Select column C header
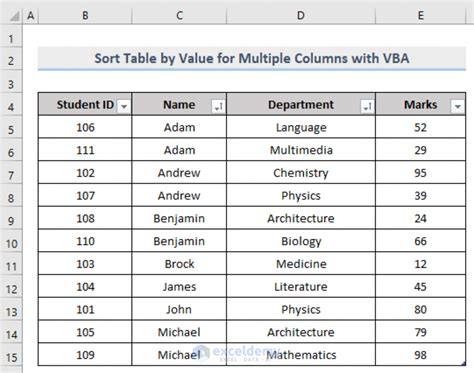Viewport: 474px width, 373px height. pyautogui.click(x=179, y=15)
